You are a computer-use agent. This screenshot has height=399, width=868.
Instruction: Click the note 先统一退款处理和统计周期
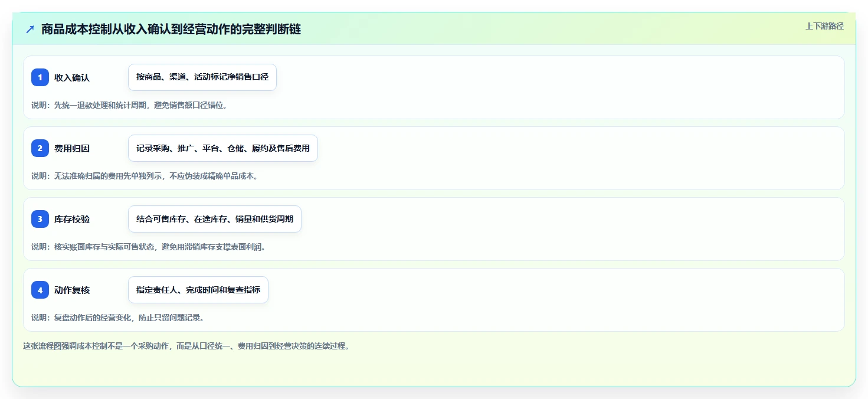coord(129,105)
